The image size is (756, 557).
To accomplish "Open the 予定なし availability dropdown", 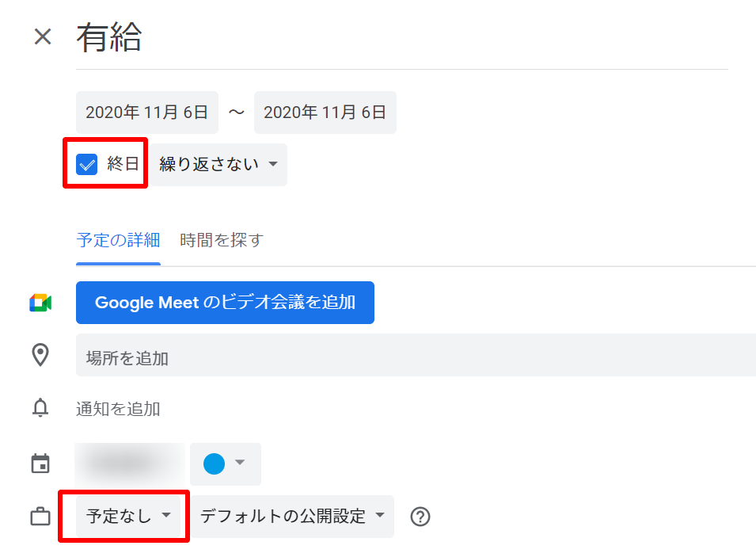I will click(128, 517).
